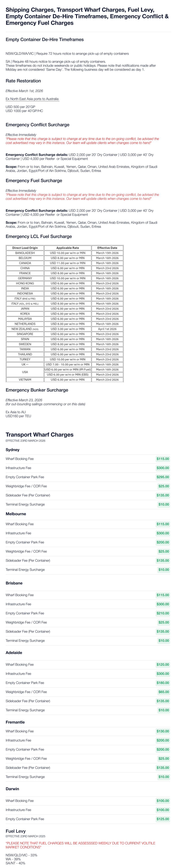Click the 'Fuel Levy' heading
Viewport: 185px width, 868px height.
click(x=16, y=831)
